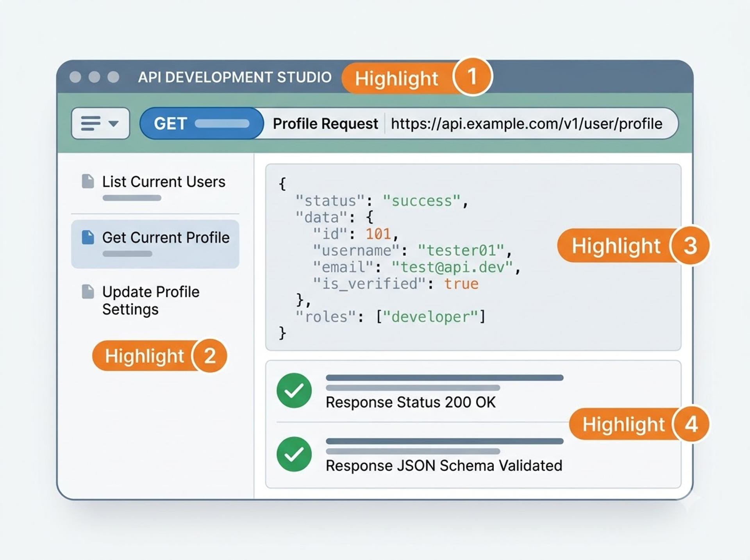Open List Current Users request
This screenshot has width=750, height=560.
[x=155, y=187]
